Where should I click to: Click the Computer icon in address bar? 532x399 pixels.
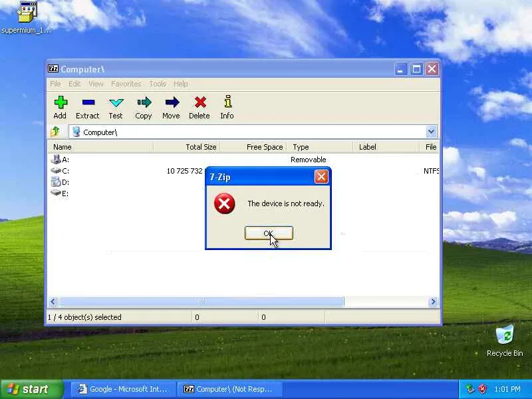76,132
